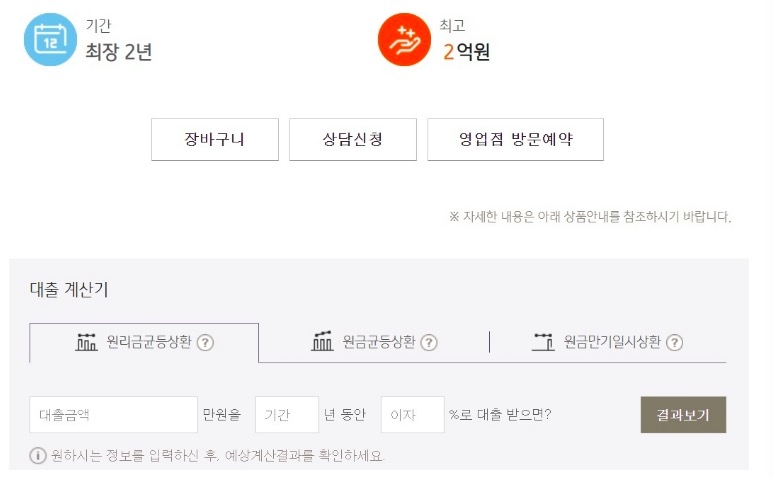Viewport: 773px width, 477px height.
Task: Click the 상담신청 button
Action: (353, 139)
